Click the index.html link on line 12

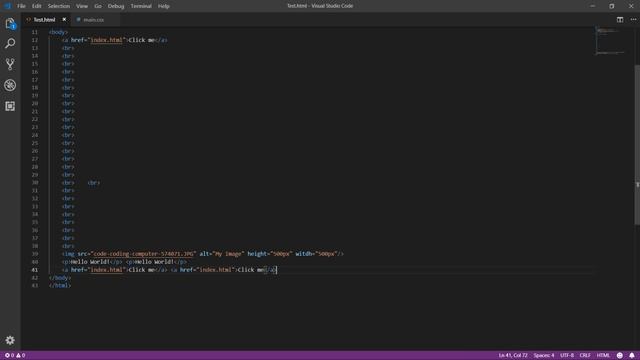pyautogui.click(x=107, y=40)
